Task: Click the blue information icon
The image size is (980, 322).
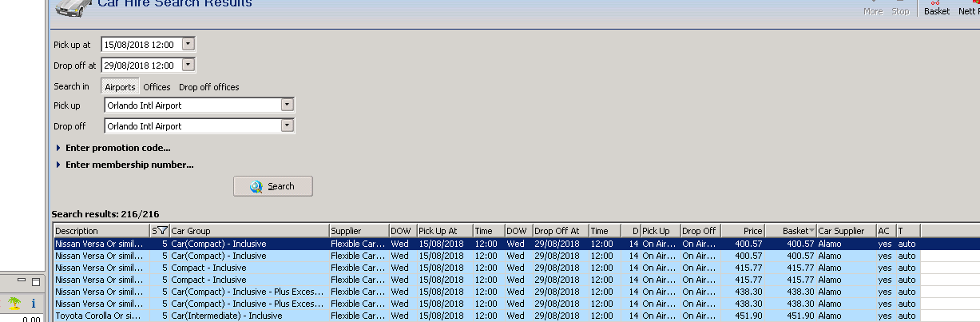Action: 34,304
